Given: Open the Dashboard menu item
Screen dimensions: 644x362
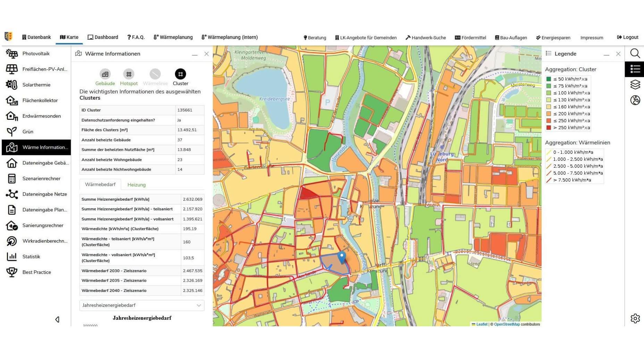Looking at the screenshot, I should 103,37.
